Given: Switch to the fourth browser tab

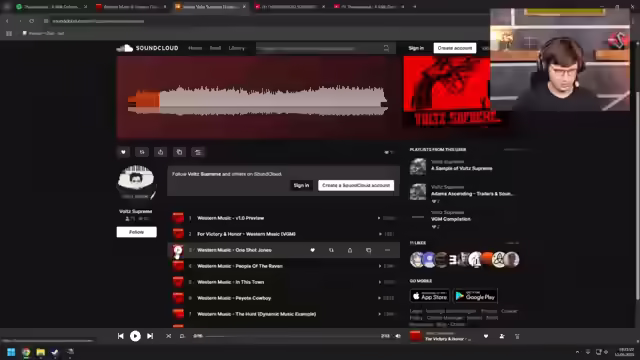Looking at the screenshot, I should pos(289,7).
